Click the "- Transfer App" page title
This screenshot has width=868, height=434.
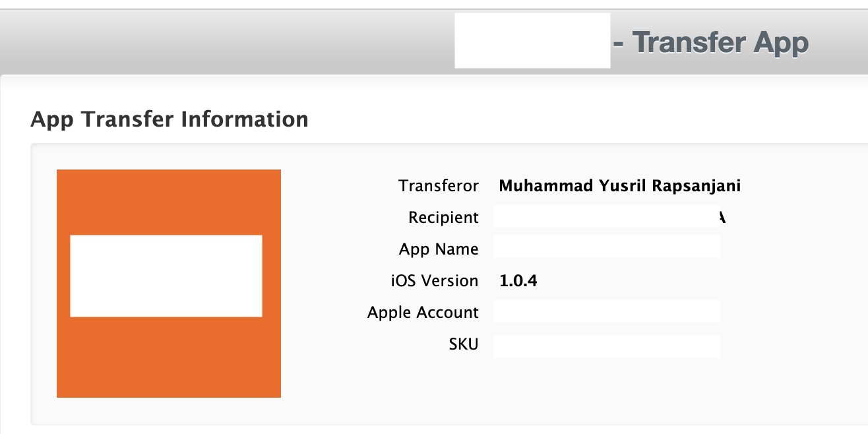click(711, 43)
